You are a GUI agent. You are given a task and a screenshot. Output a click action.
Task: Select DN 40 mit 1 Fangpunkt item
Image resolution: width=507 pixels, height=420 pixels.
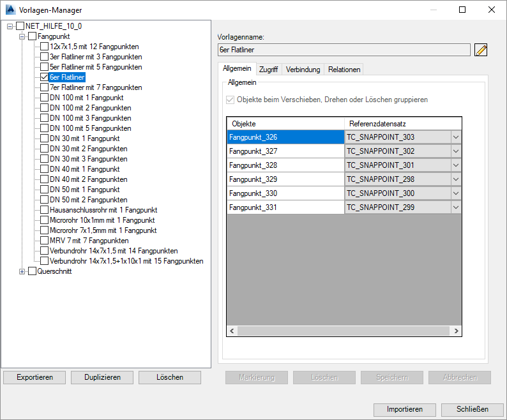coord(84,169)
